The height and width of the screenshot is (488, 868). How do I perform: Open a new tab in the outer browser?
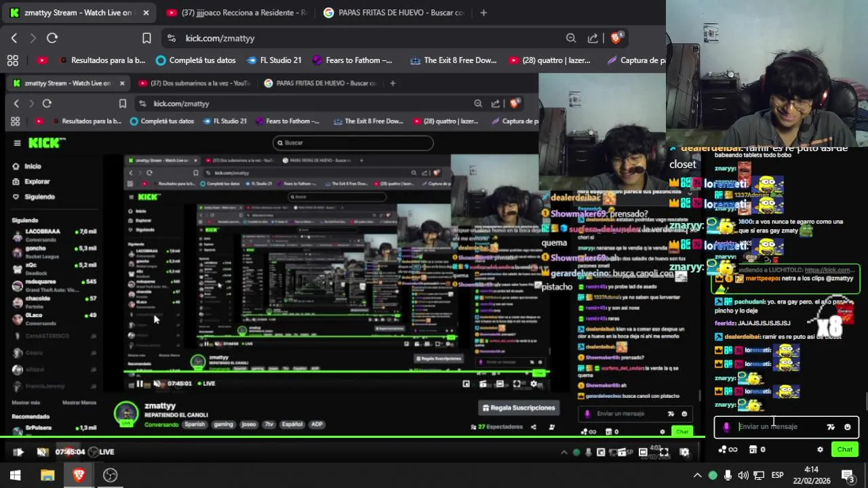pyautogui.click(x=484, y=12)
